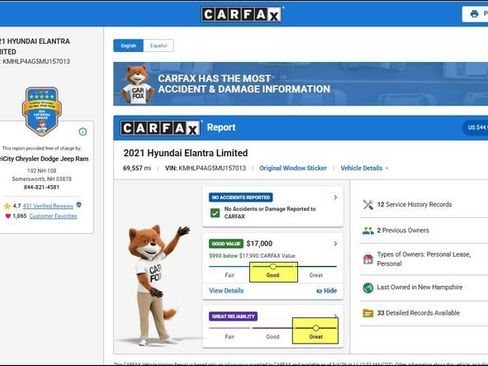Click the 69,557 mi mileage text
The width and height of the screenshot is (488, 366).
tap(137, 168)
